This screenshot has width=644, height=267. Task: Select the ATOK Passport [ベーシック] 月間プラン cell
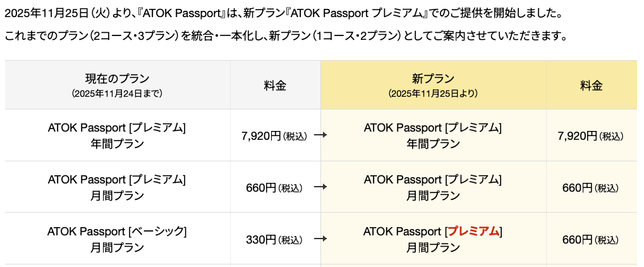(118, 239)
